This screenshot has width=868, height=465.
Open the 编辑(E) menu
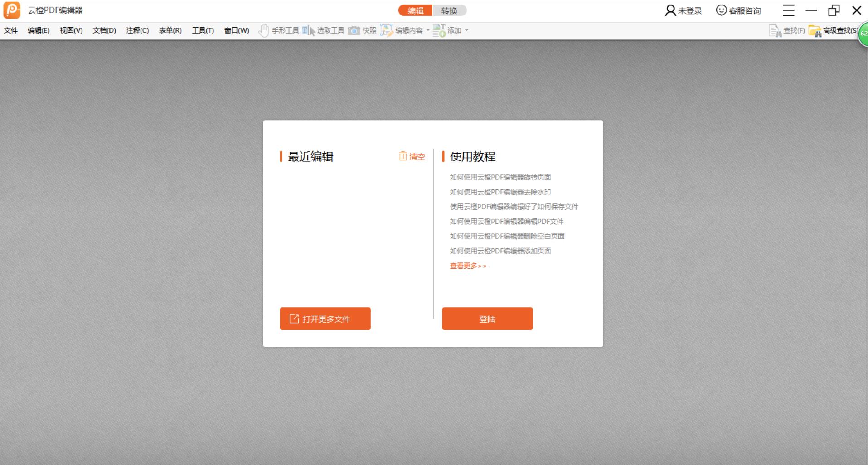(x=39, y=30)
